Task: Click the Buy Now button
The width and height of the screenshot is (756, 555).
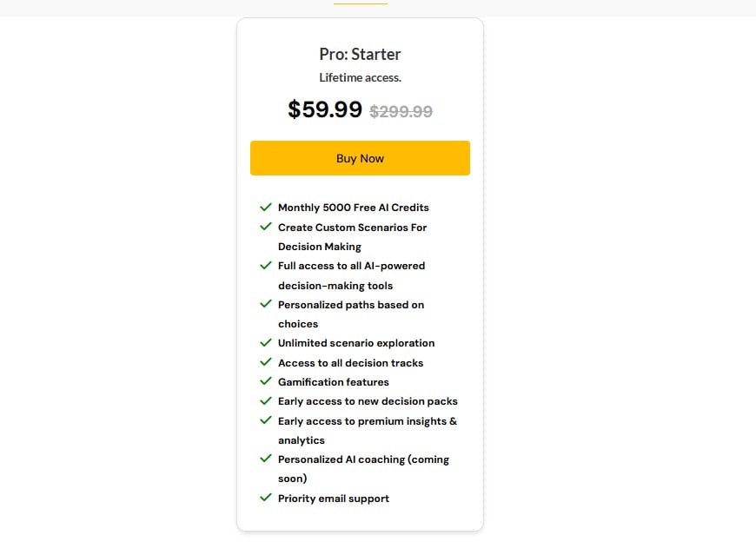Action: point(360,158)
